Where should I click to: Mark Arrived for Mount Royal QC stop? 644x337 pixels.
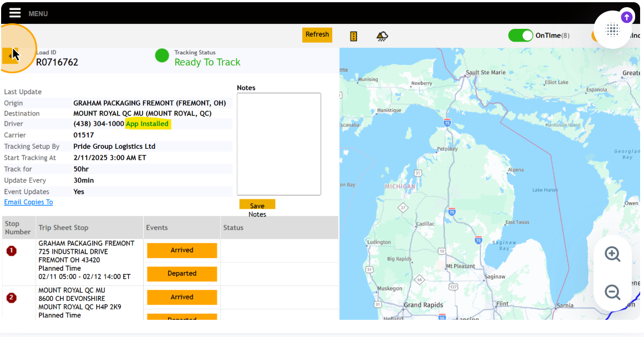point(182,297)
